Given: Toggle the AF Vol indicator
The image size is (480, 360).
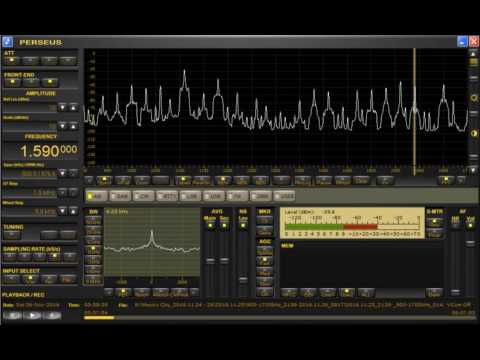Looking at the screenshot, I should 470,225.
